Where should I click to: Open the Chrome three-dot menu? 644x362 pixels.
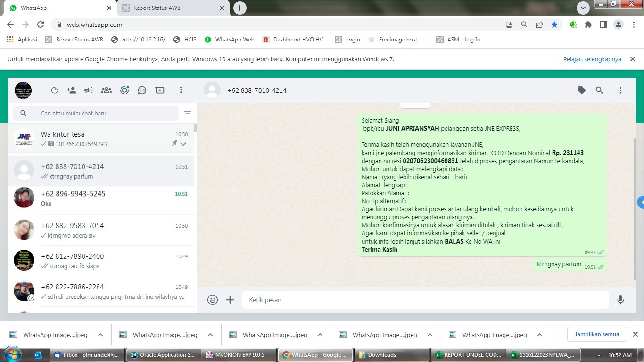click(634, 25)
